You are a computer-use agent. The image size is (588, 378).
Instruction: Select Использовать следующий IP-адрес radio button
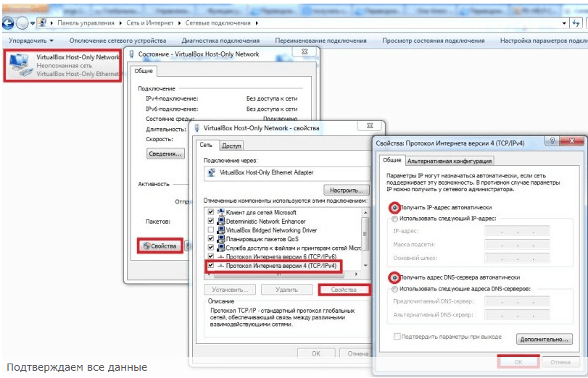394,219
